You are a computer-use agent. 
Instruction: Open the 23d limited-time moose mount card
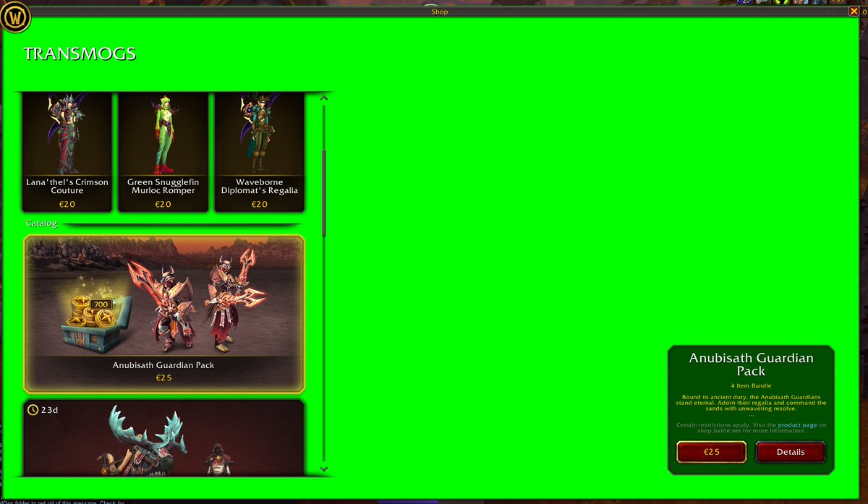[164, 437]
